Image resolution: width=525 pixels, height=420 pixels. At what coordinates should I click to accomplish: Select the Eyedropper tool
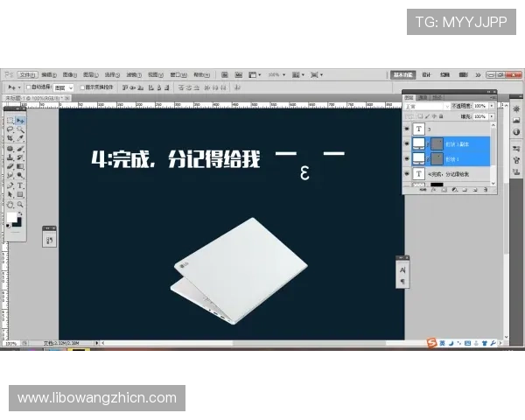tap(20, 138)
